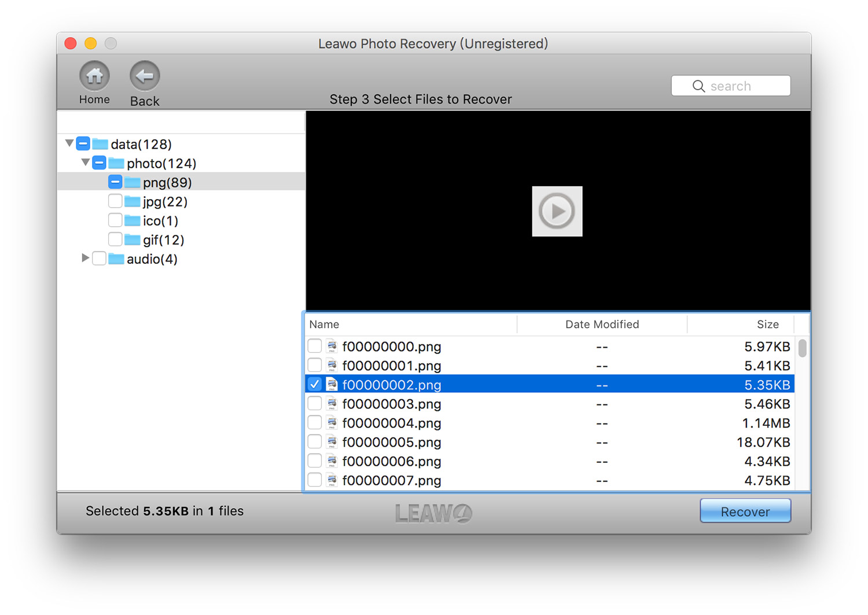Select the jpg(22) folder icon
The width and height of the screenshot is (868, 615).
[x=133, y=201]
